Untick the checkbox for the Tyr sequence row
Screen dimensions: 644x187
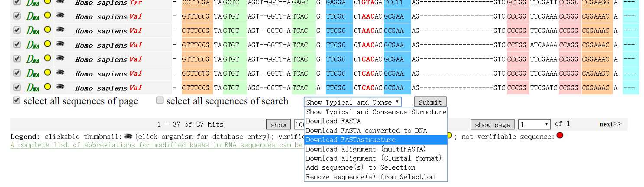17,2
